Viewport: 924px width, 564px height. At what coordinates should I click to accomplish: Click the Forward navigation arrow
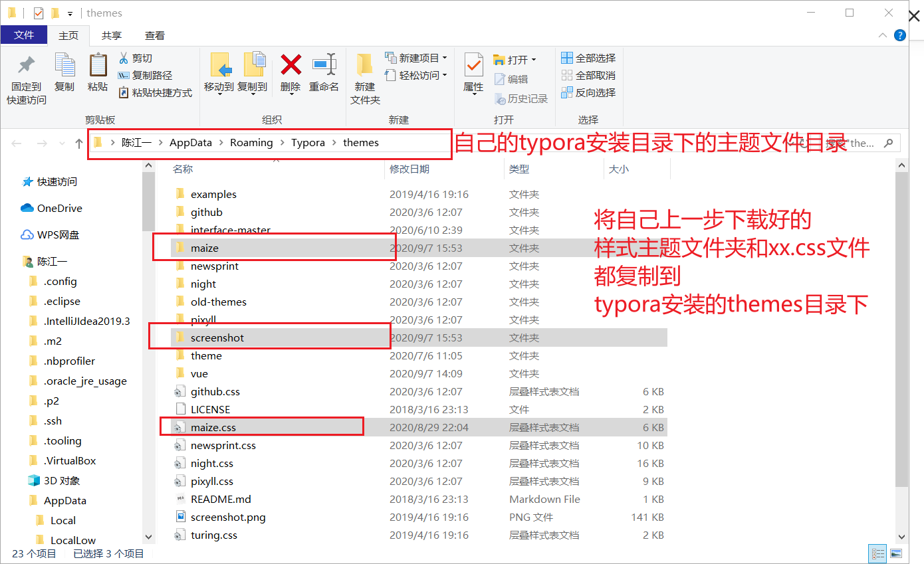(x=41, y=143)
